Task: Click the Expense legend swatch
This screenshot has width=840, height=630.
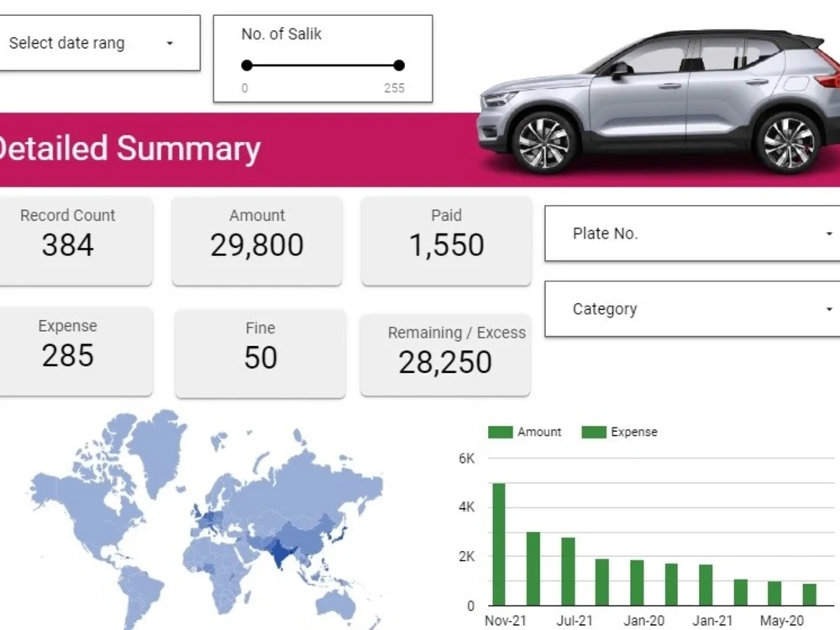Action: click(x=594, y=432)
